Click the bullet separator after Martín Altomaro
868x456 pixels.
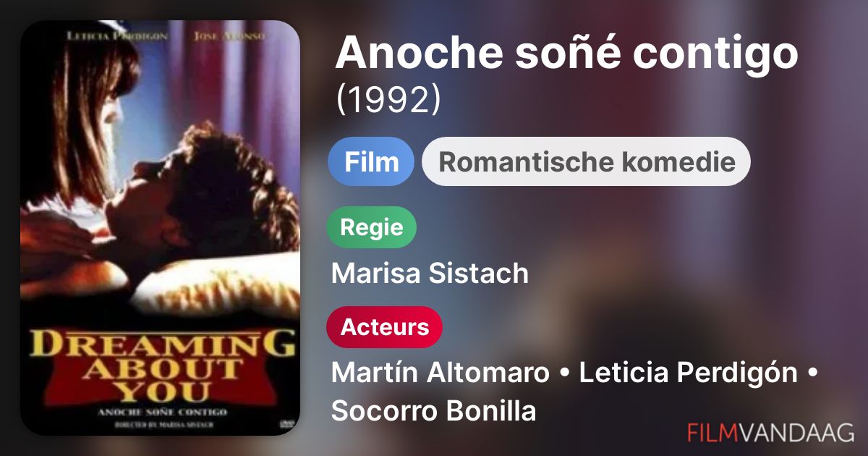[x=564, y=375]
